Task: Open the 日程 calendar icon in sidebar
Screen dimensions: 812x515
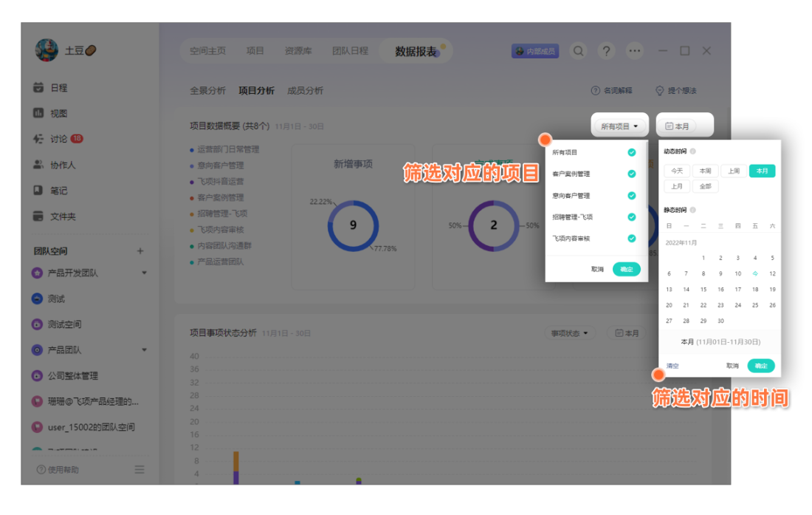Action: pos(38,87)
